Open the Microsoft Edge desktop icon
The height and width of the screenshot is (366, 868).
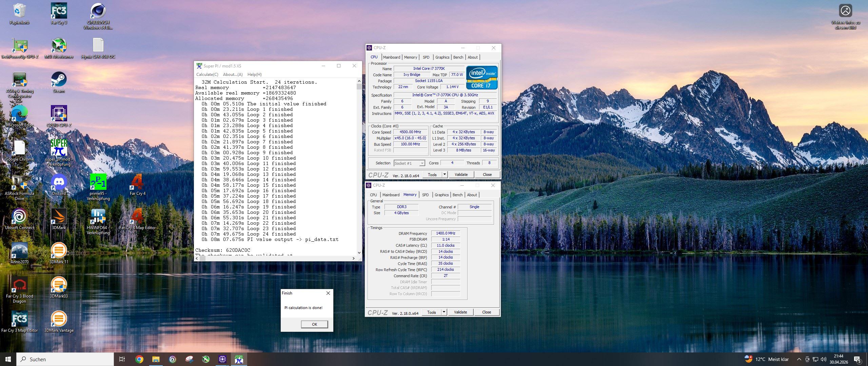pos(19,116)
